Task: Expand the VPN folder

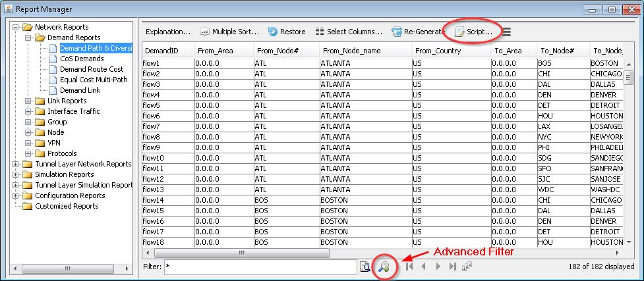Action: (x=28, y=143)
